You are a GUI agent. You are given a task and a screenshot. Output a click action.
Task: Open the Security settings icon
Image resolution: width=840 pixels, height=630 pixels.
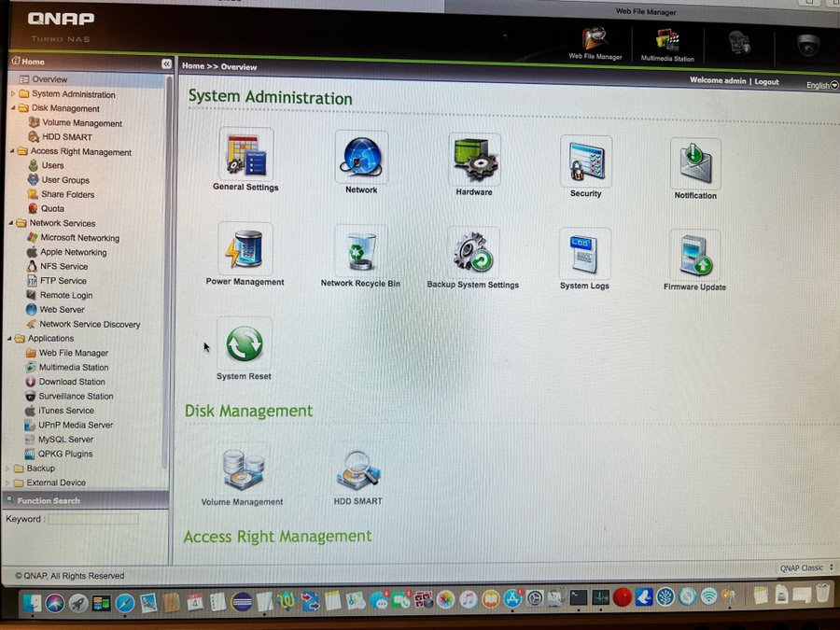tap(586, 161)
